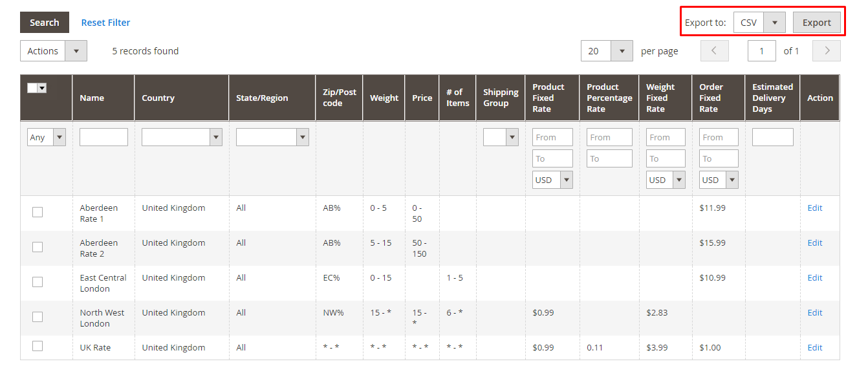Sort by the Weight column header
The width and height of the screenshot is (868, 388).
click(x=384, y=98)
